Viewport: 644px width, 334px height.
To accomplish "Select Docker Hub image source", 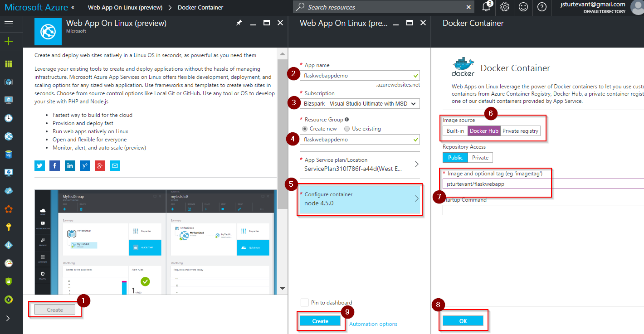I will tap(484, 131).
